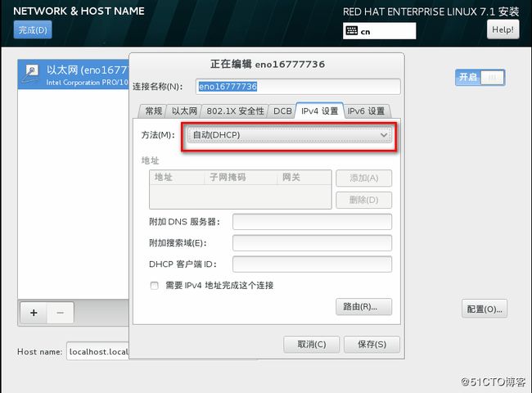Click the 添加(A) add address button

click(363, 178)
